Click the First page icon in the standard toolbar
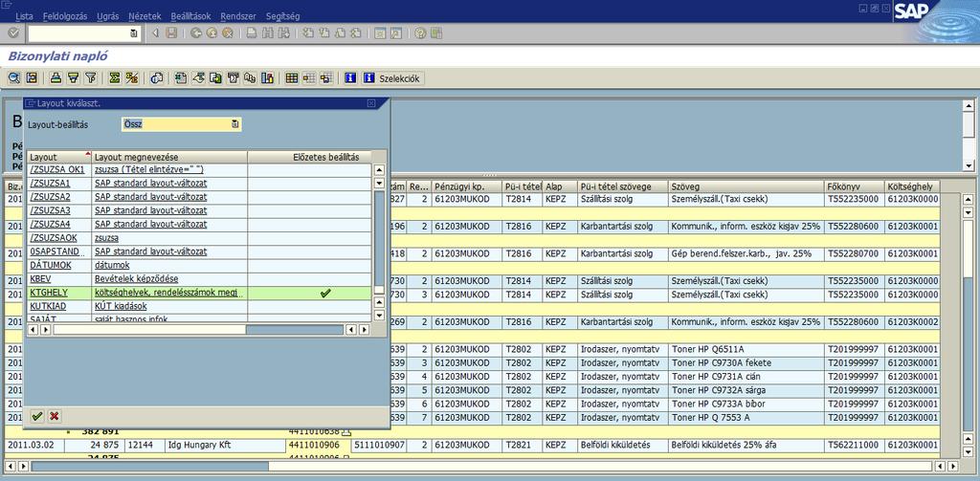The height and width of the screenshot is (481, 980). (307, 33)
